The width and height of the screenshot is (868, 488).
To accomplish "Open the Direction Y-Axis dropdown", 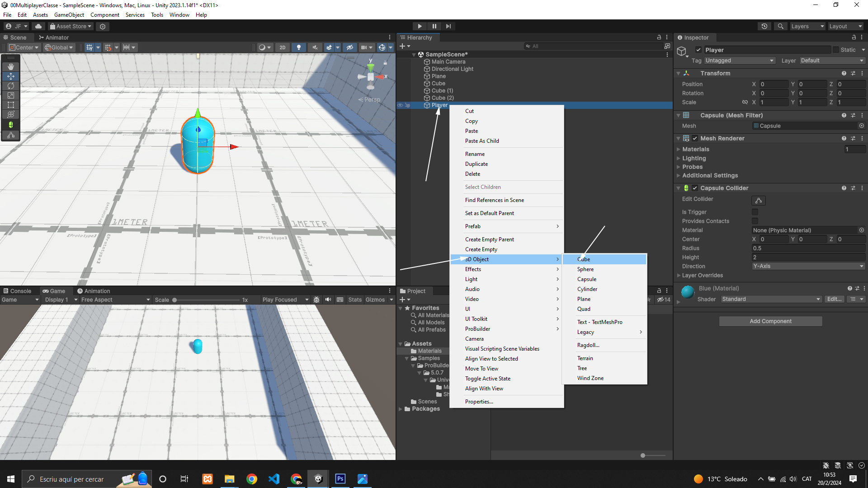I will coord(808,266).
